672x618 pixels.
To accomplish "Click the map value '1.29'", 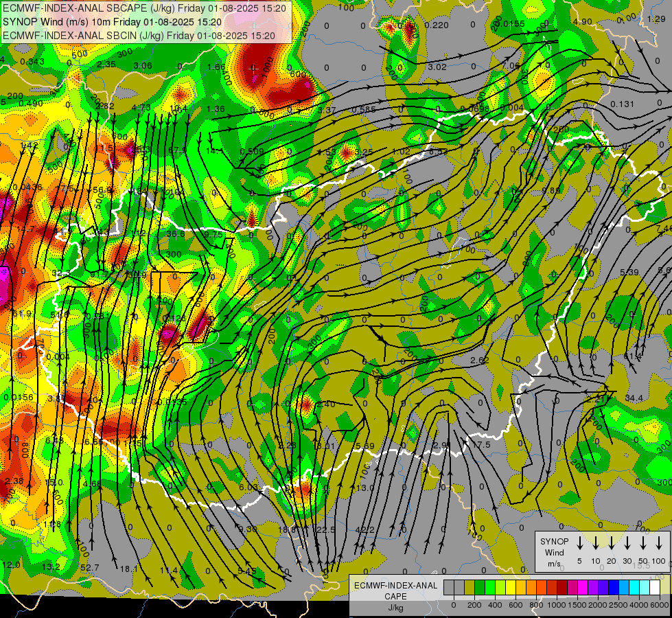I will (656, 19).
